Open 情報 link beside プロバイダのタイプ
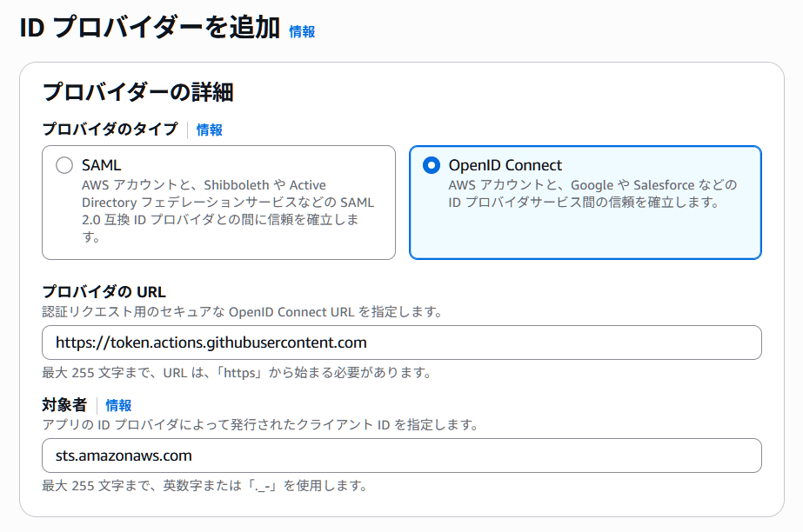The height and width of the screenshot is (532, 803). (x=210, y=130)
